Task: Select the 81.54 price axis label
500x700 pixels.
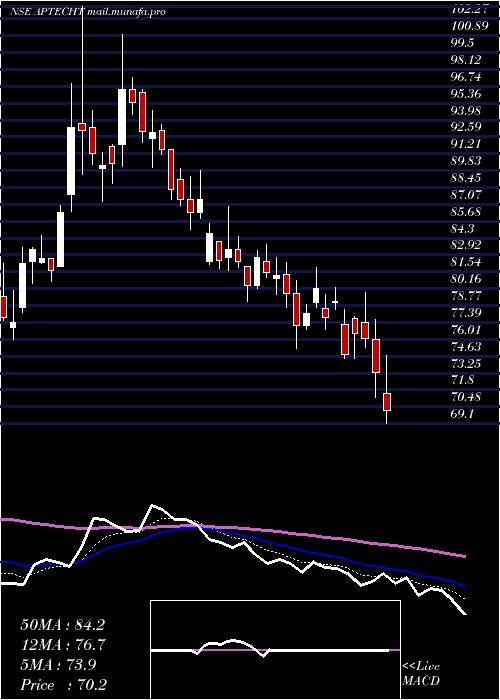Action: 466,262
